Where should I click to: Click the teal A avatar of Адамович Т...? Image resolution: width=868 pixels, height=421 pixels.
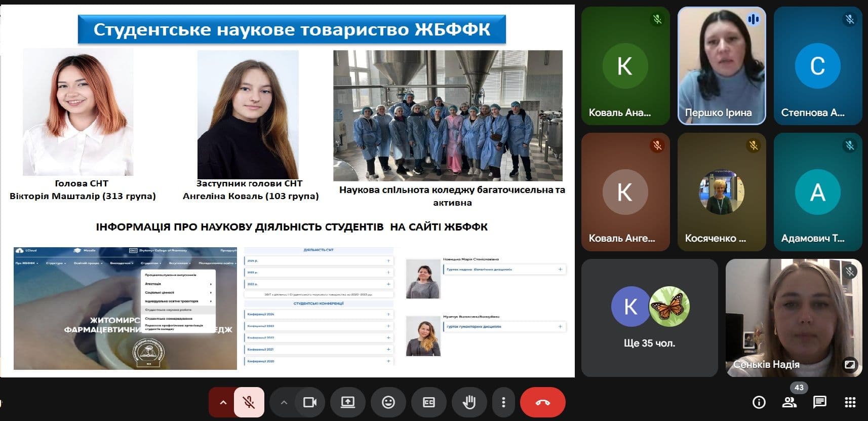[x=818, y=192]
